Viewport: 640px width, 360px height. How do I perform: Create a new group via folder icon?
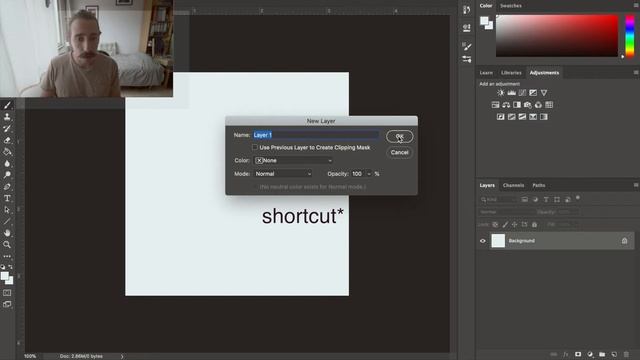pyautogui.click(x=602, y=354)
